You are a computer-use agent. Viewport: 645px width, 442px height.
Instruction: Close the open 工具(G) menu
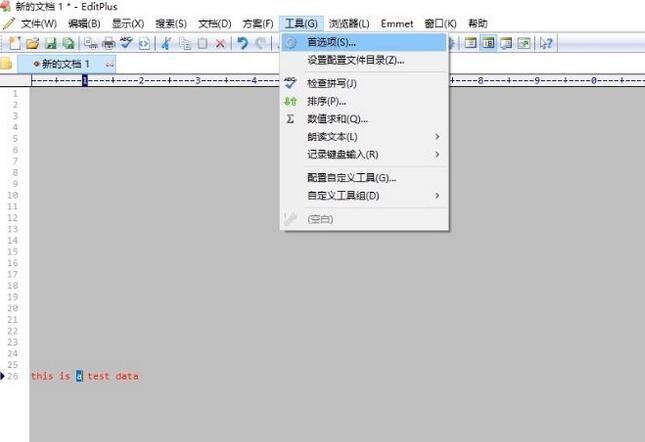point(301,23)
